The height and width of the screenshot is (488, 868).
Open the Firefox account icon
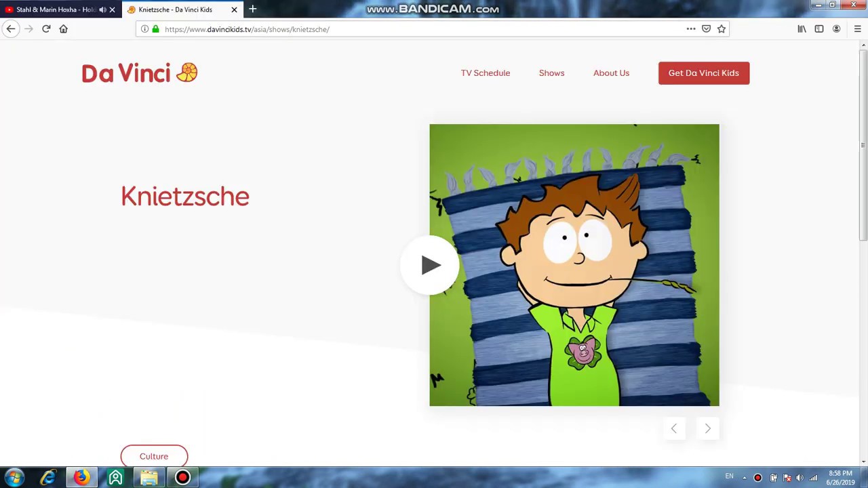pyautogui.click(x=837, y=29)
